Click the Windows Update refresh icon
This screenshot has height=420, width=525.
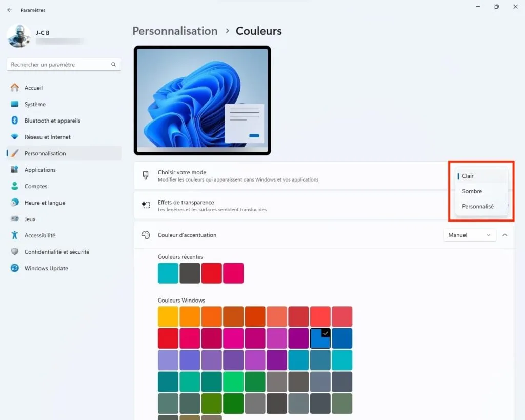pos(15,268)
